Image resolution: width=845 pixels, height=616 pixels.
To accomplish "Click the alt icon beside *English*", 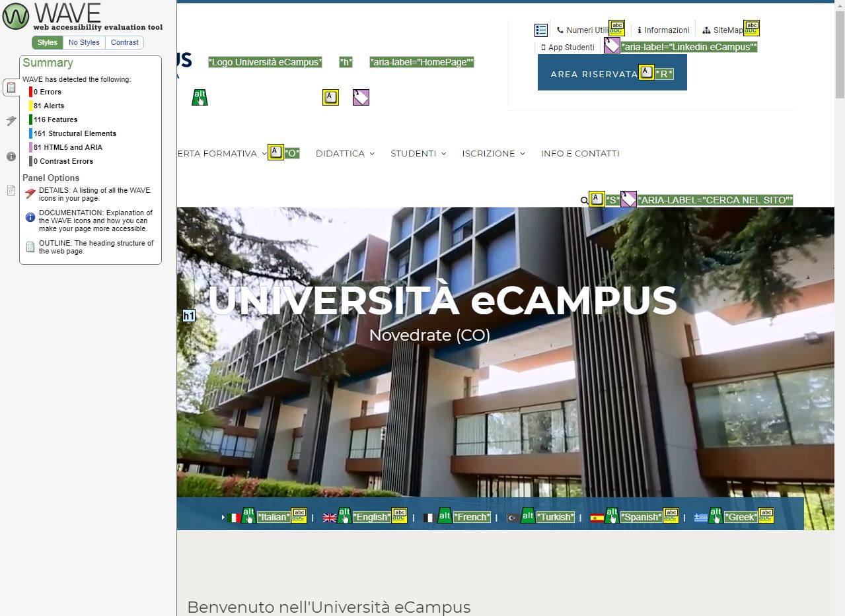I will point(344,516).
